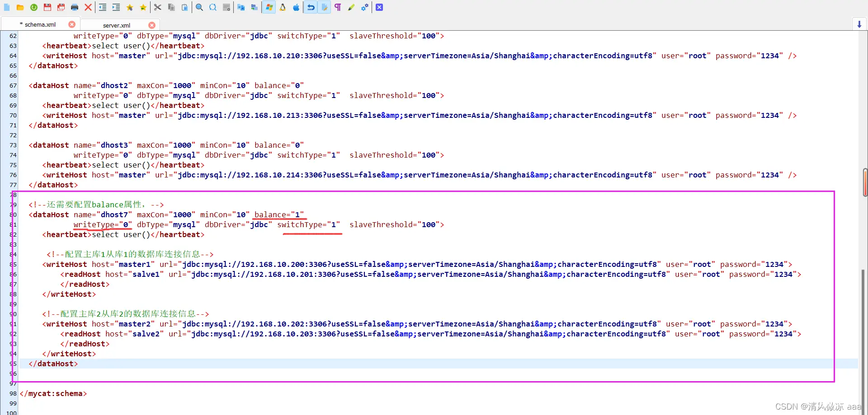The height and width of the screenshot is (415, 868).
Task: Click the name="dhost7" attribute
Action: (103, 214)
